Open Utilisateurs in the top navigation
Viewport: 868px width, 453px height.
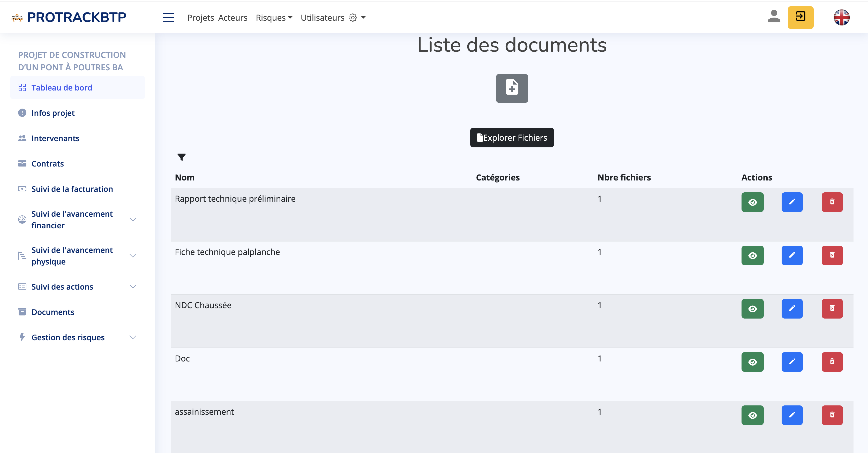click(x=323, y=18)
